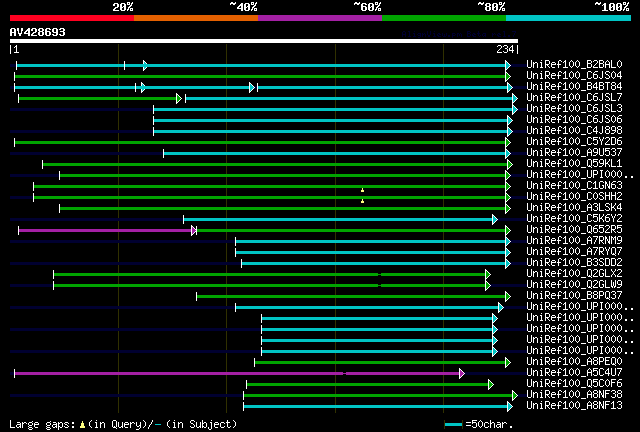
Task: Select the UniRef100_C1GN63 label
Action: coord(574,186)
